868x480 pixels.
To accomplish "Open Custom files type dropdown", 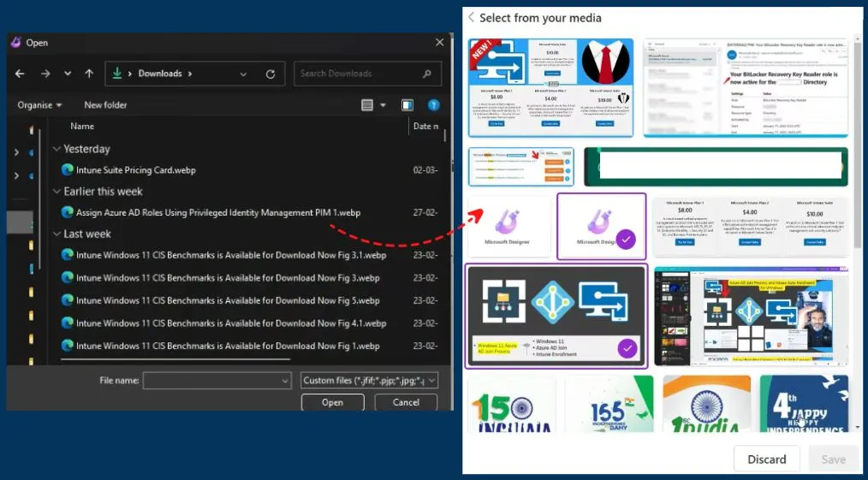I will (369, 381).
